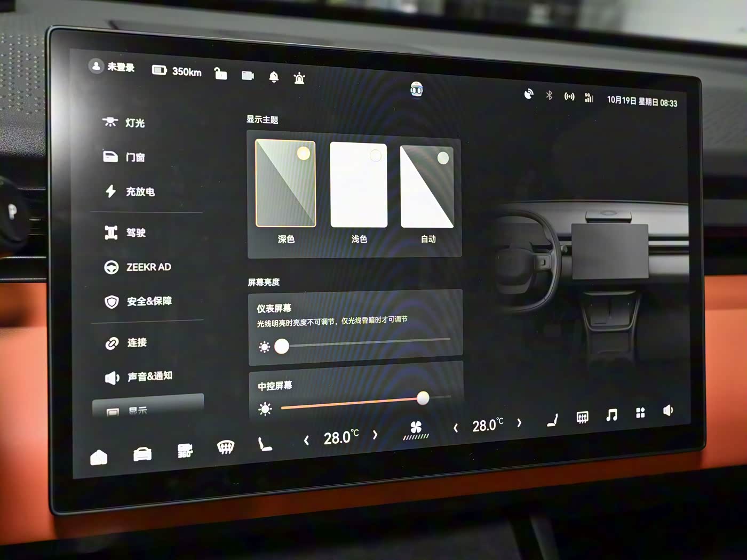Tap the home icon in bottom dock

tap(99, 457)
